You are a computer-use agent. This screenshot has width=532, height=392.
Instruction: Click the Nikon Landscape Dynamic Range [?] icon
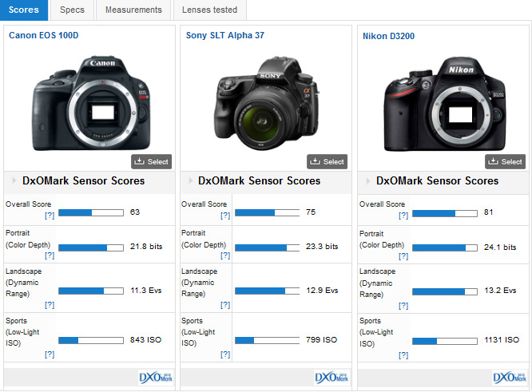point(403,305)
